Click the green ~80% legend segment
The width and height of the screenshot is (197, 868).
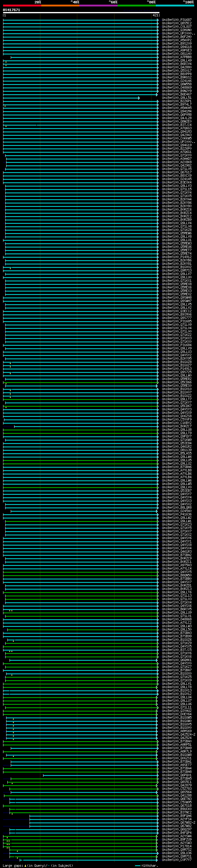click(x=136, y=6)
